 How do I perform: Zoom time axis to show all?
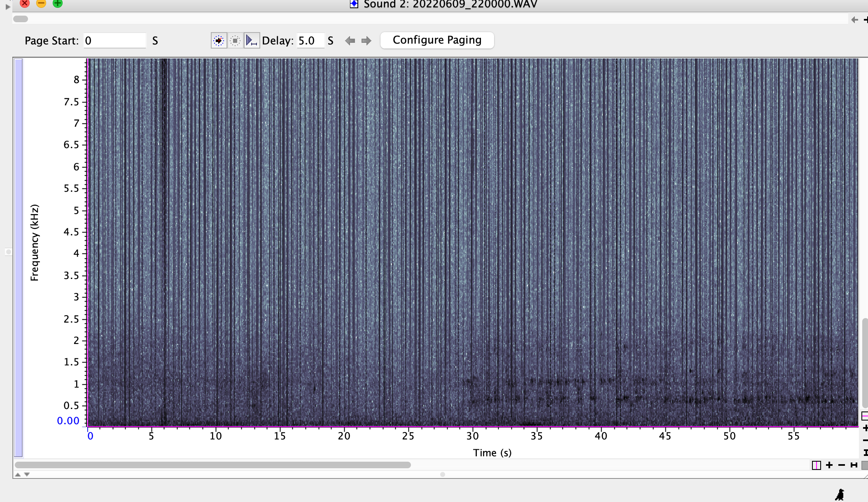(854, 465)
